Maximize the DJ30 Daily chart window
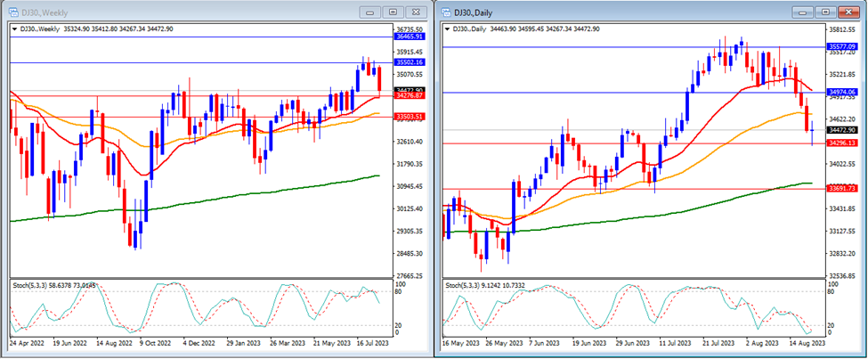 pyautogui.click(x=827, y=12)
